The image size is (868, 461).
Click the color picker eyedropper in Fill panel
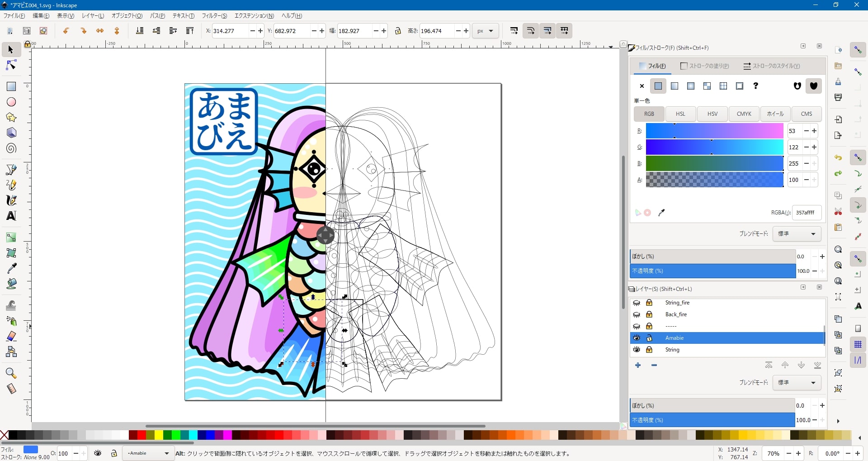tap(661, 213)
